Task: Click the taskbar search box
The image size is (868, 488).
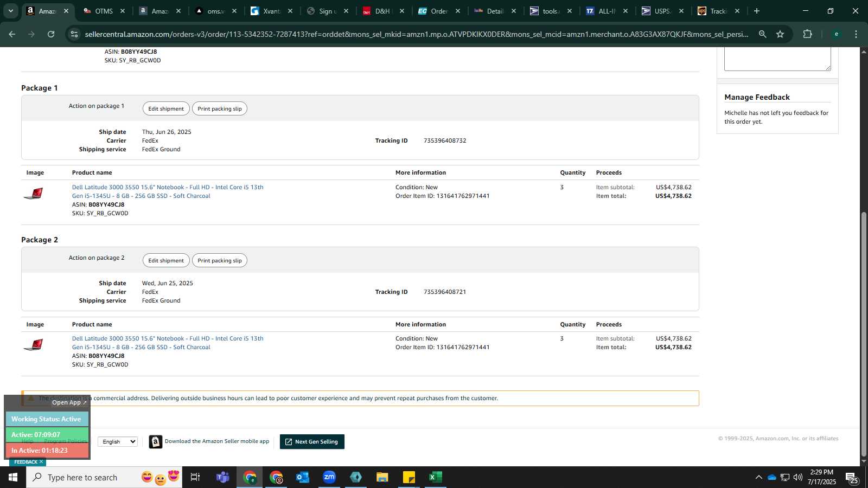Action: 104,477
